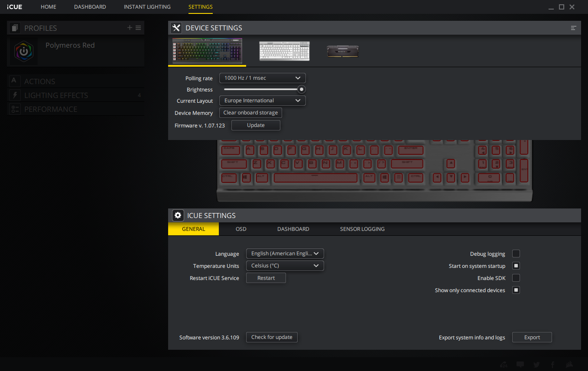Open the 24-hour phone support icon
588x371 pixels.
504,364
